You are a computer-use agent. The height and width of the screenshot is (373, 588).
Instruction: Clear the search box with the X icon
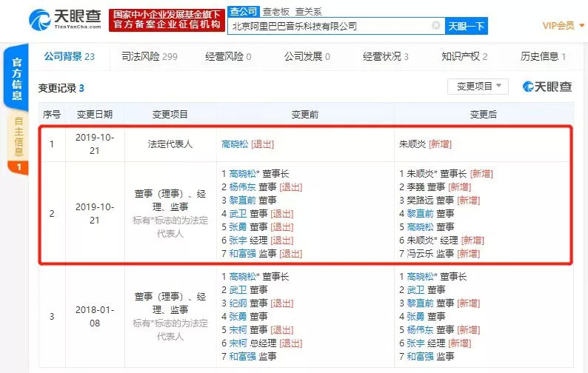point(435,25)
